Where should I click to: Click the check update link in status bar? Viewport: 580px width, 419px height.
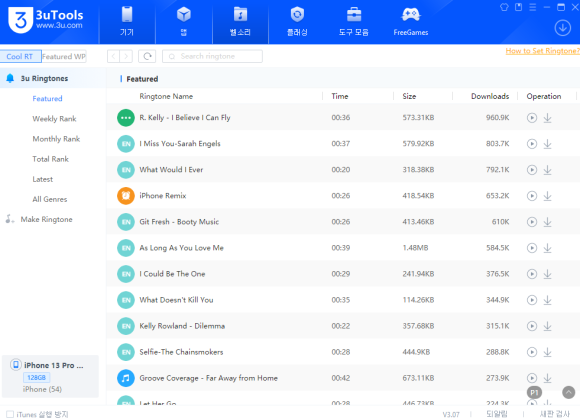(554, 414)
